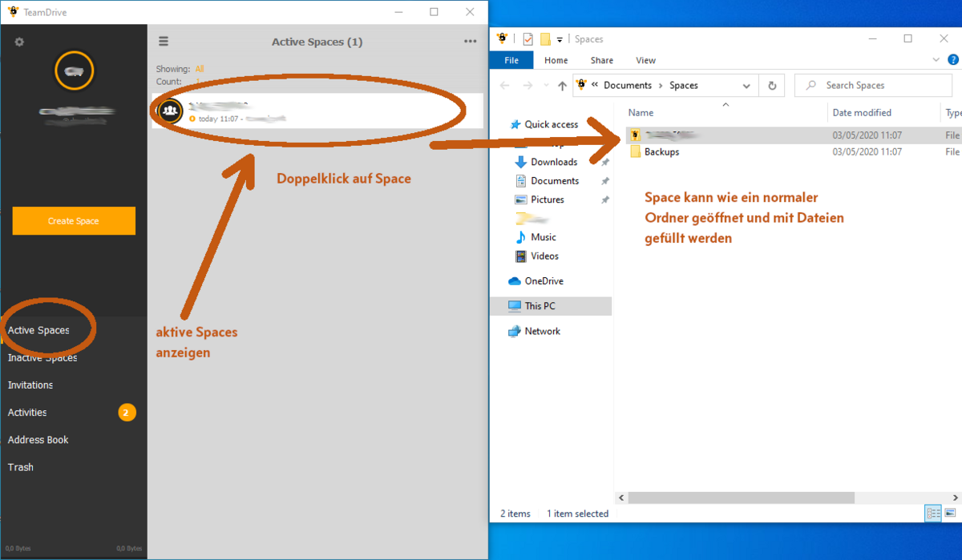The height and width of the screenshot is (560, 962).
Task: Select the Backups folder in file list
Action: click(x=661, y=151)
